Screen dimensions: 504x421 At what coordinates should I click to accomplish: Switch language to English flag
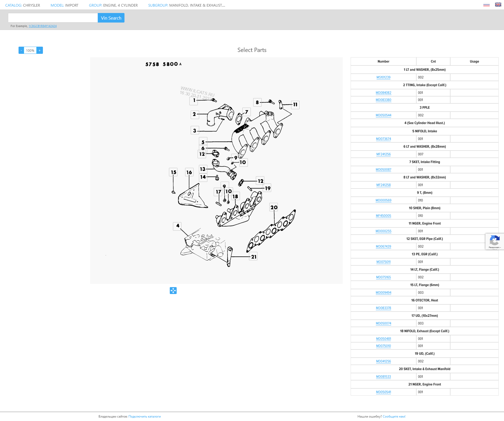(x=498, y=5)
